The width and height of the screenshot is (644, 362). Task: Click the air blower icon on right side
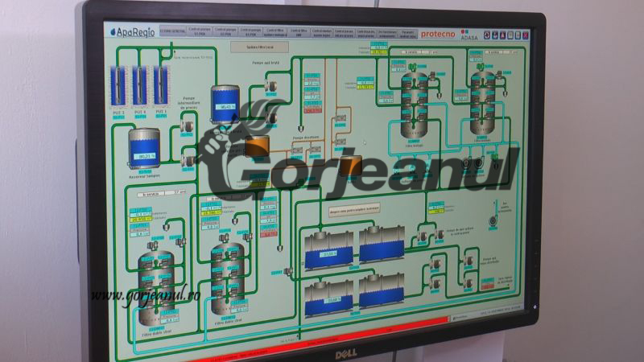[x=493, y=216]
